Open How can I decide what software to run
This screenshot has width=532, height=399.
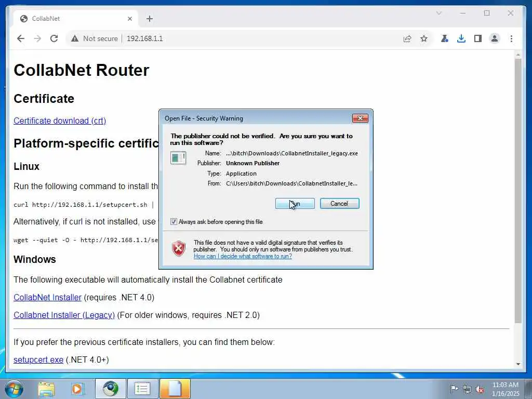243,256
